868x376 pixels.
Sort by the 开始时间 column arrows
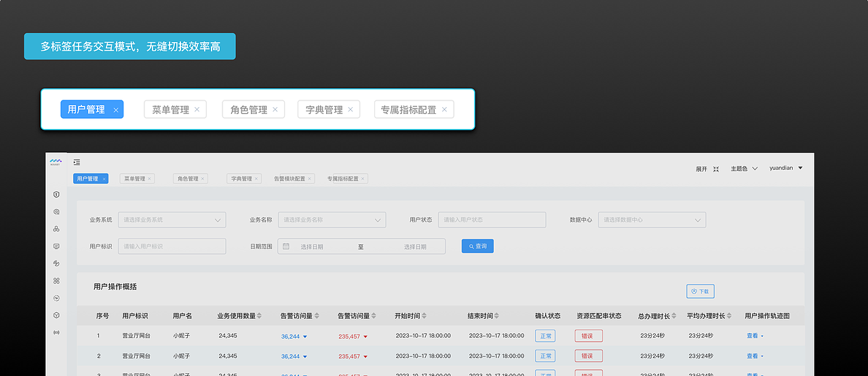click(425, 316)
